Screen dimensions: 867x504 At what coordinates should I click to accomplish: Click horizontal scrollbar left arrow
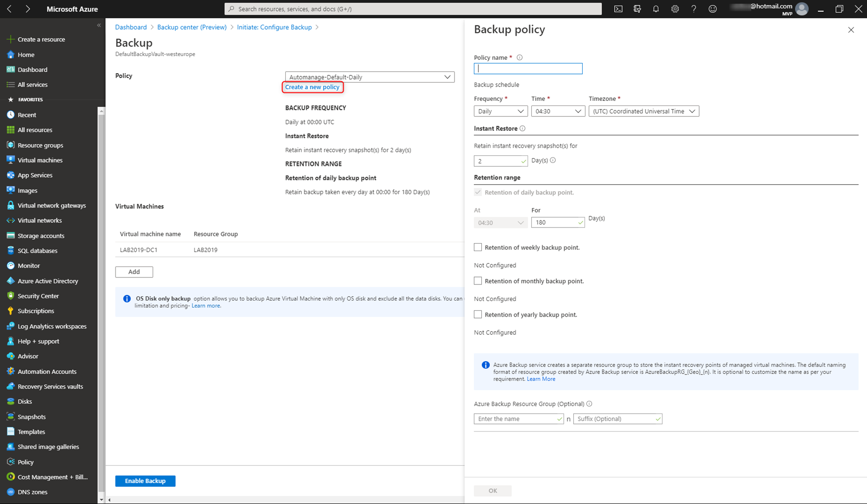pos(109,500)
